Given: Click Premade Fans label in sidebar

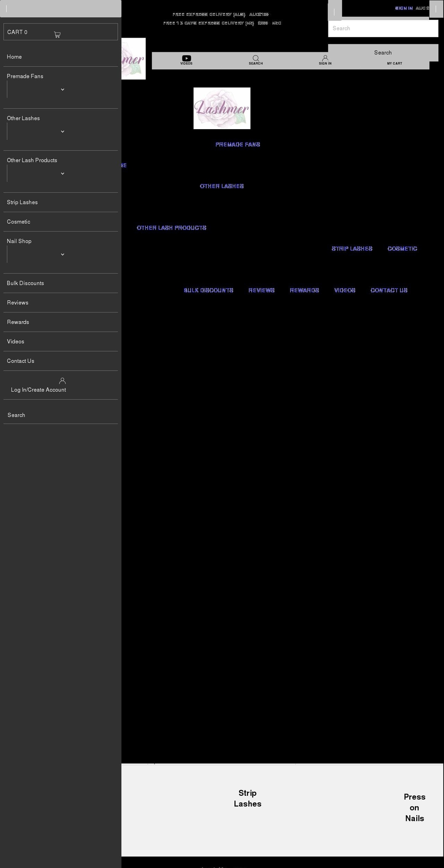Looking at the screenshot, I should (25, 76).
